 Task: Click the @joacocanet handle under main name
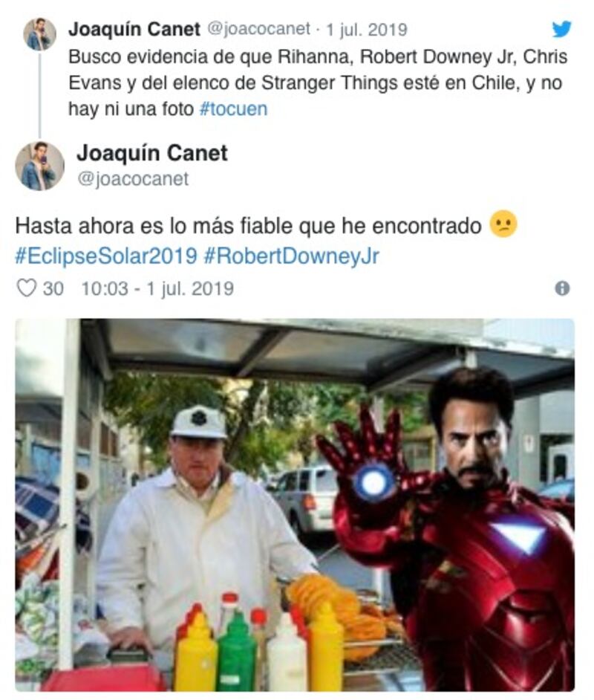tap(133, 179)
